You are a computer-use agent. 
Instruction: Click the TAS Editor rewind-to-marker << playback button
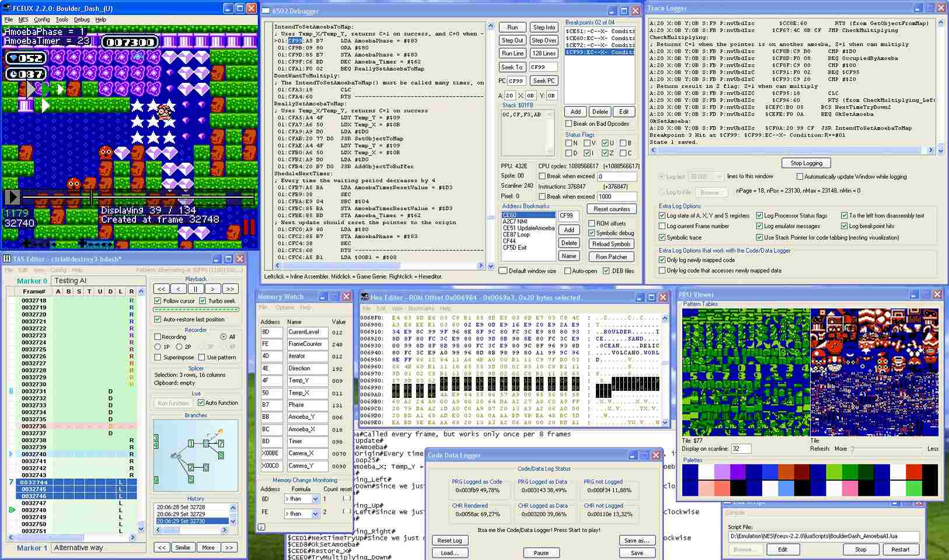(162, 289)
